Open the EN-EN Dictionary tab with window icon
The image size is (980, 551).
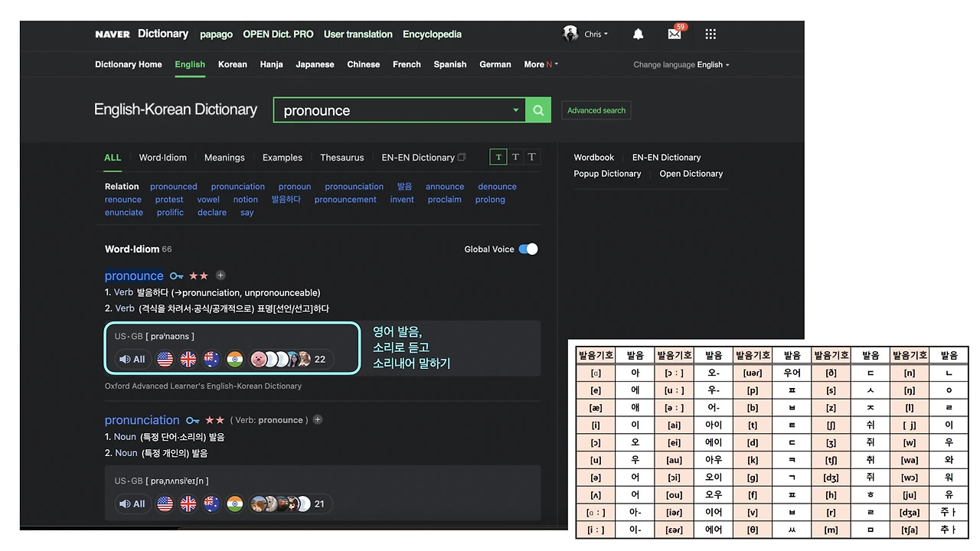[423, 158]
